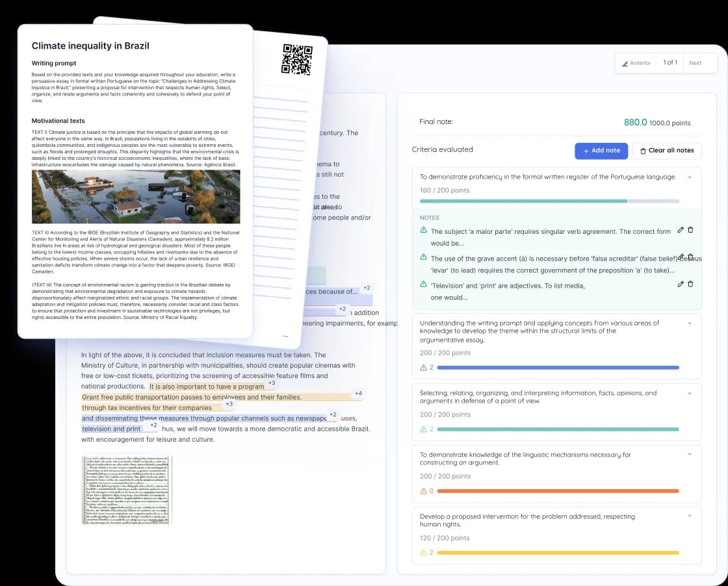Click blue warning icon in writing prompt criterion
The image size is (728, 586).
423,368
